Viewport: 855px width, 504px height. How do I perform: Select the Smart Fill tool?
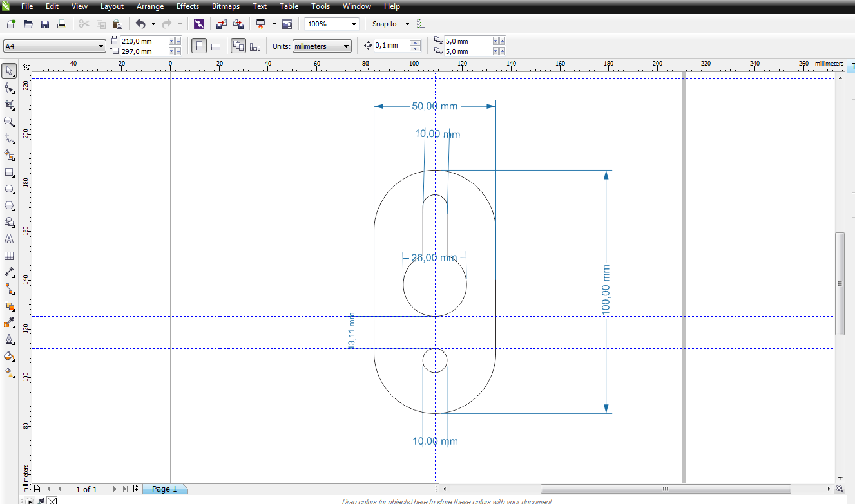pos(9,154)
